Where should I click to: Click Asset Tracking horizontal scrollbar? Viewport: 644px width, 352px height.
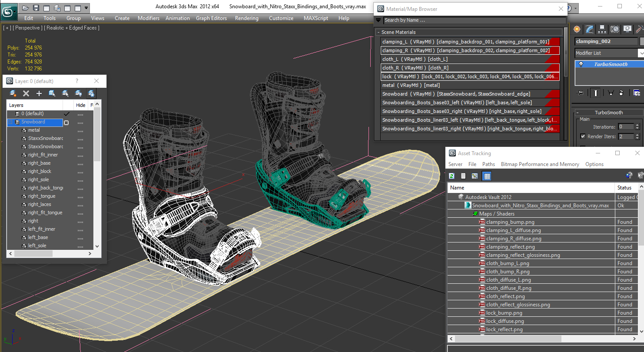(543, 339)
